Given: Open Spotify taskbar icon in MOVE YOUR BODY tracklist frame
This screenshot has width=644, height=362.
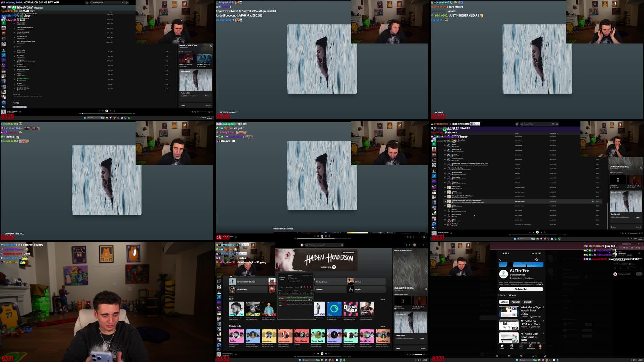Looking at the screenshot, I should click(x=129, y=118).
